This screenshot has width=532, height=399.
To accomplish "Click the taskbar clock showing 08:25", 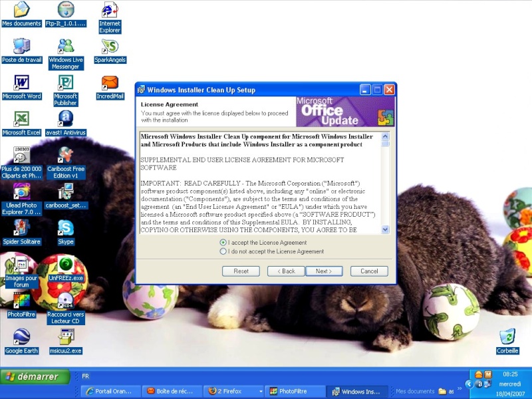I will point(510,374).
